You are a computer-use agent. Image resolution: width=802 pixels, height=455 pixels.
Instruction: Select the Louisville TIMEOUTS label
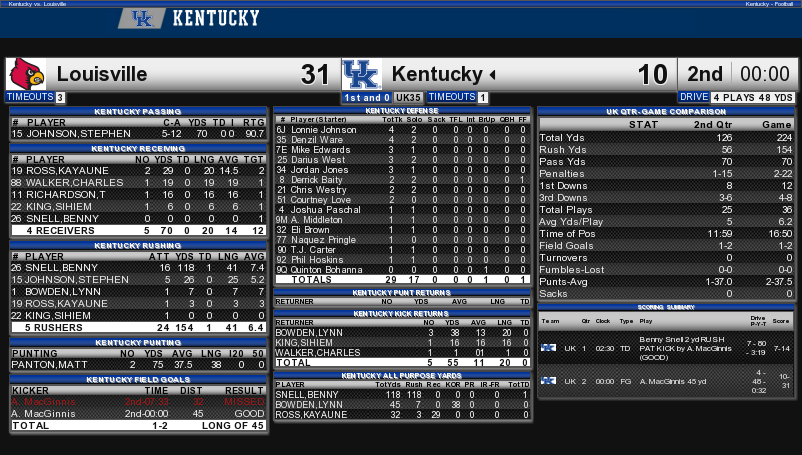pyautogui.click(x=30, y=97)
